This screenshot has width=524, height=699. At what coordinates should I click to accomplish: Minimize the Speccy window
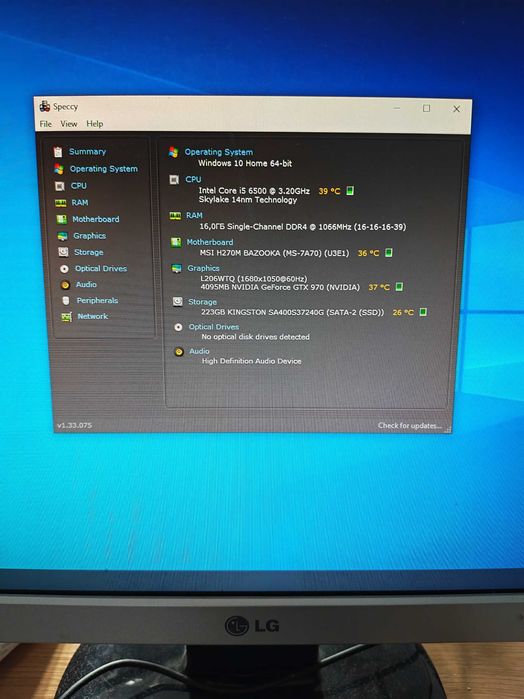point(397,108)
